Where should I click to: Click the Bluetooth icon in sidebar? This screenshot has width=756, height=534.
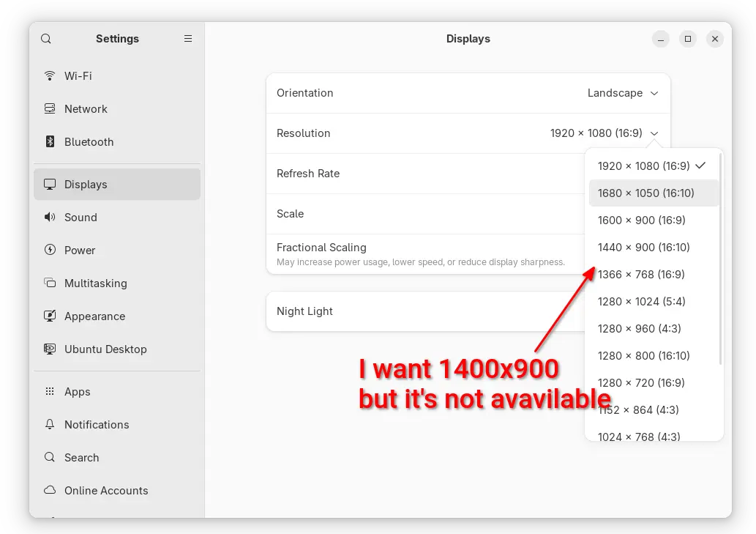click(x=50, y=141)
